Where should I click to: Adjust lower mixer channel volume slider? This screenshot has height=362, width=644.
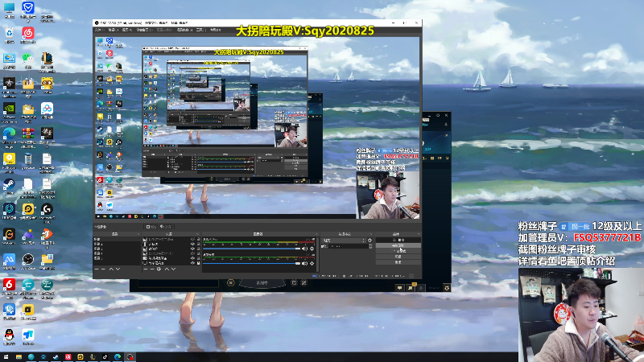pyautogui.click(x=251, y=263)
